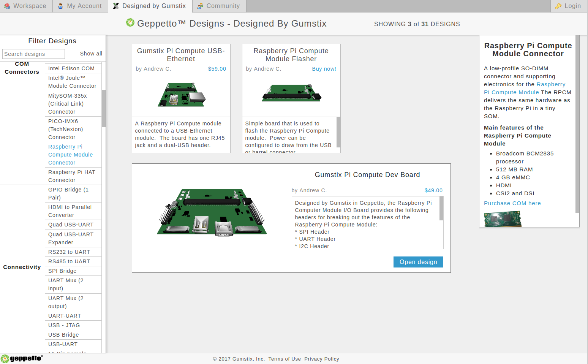Click the Gumstix Pi Compute Dev Board image
This screenshot has height=364, width=588.
tap(212, 212)
